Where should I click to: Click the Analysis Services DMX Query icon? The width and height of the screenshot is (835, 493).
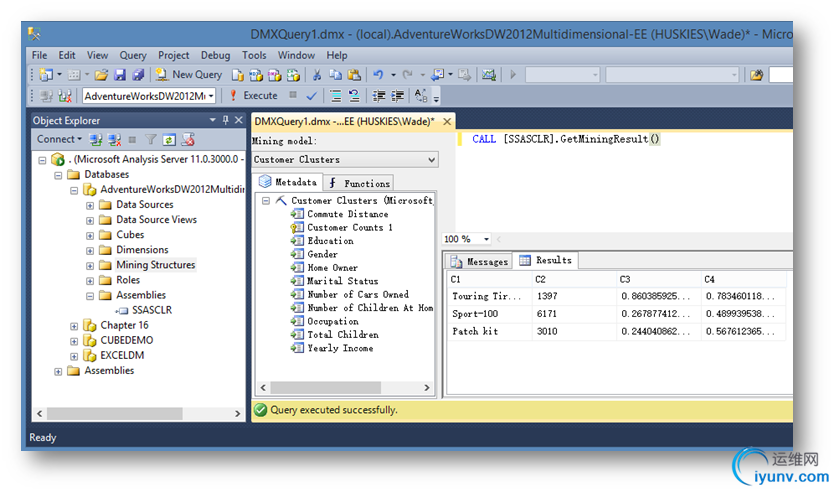pos(275,75)
